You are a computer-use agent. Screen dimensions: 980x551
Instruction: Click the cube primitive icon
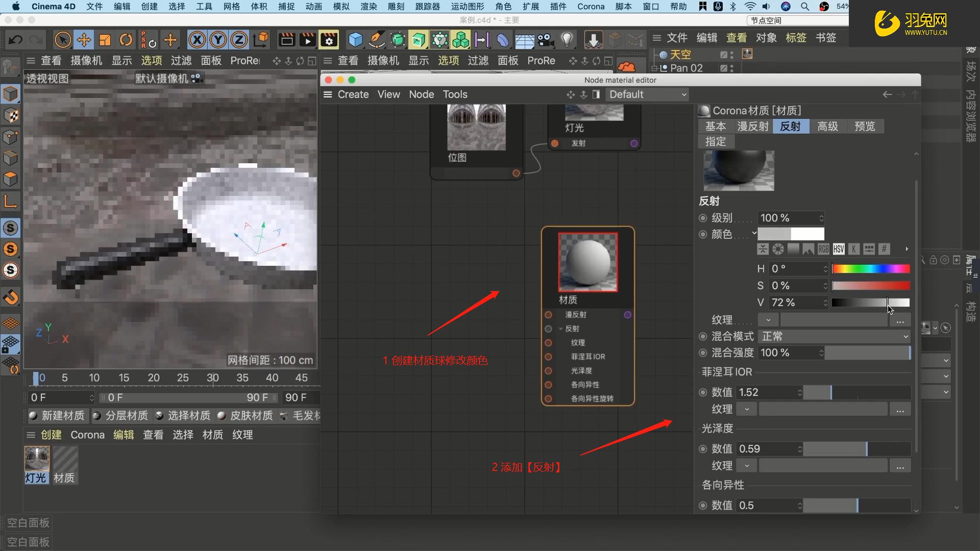point(355,40)
